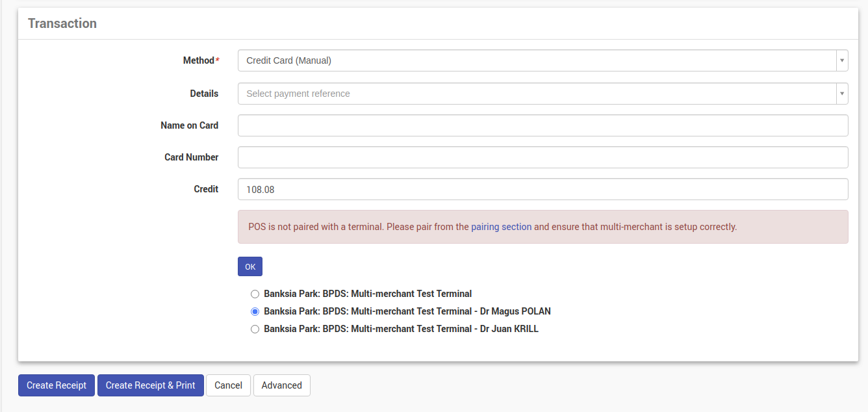Click Create Receipt button
The width and height of the screenshot is (868, 412).
pyautogui.click(x=57, y=385)
